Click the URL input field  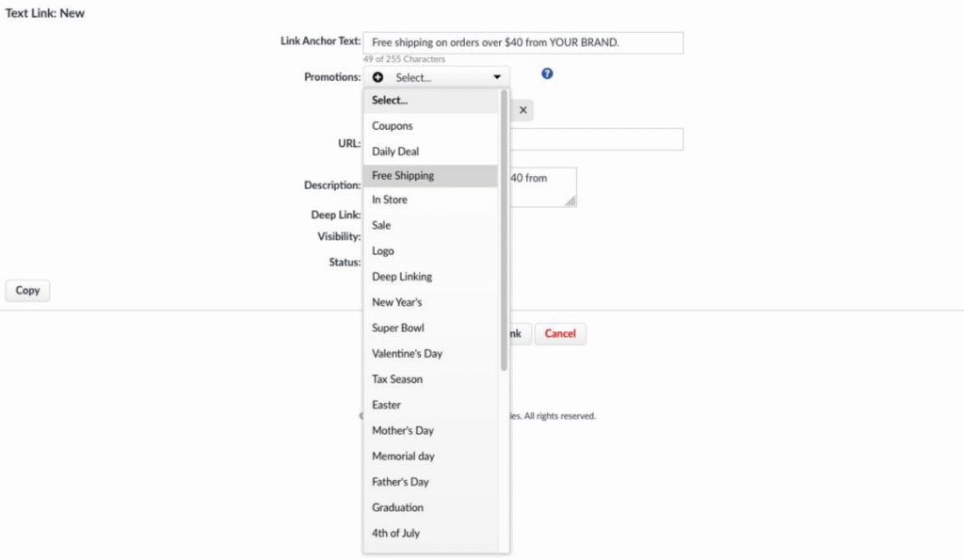click(596, 139)
